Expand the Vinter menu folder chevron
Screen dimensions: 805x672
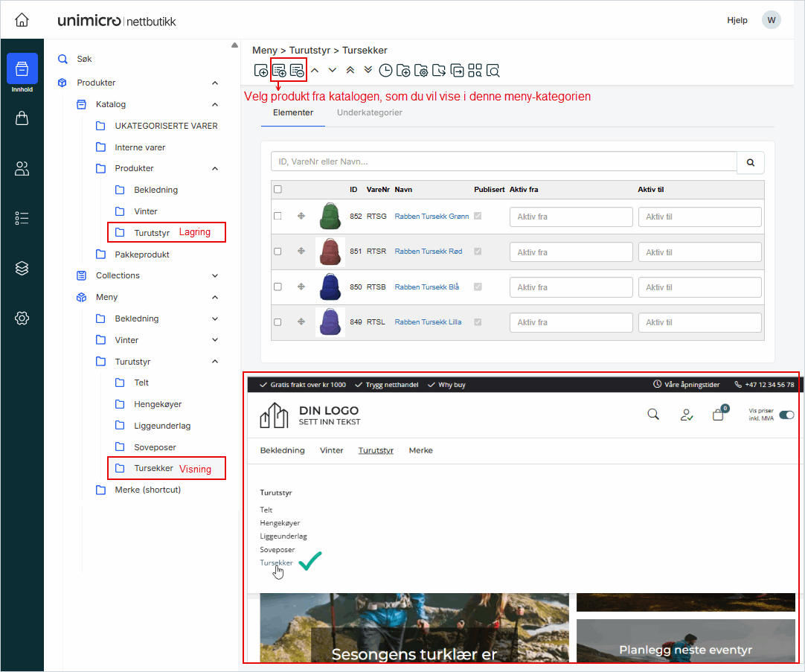tap(215, 340)
